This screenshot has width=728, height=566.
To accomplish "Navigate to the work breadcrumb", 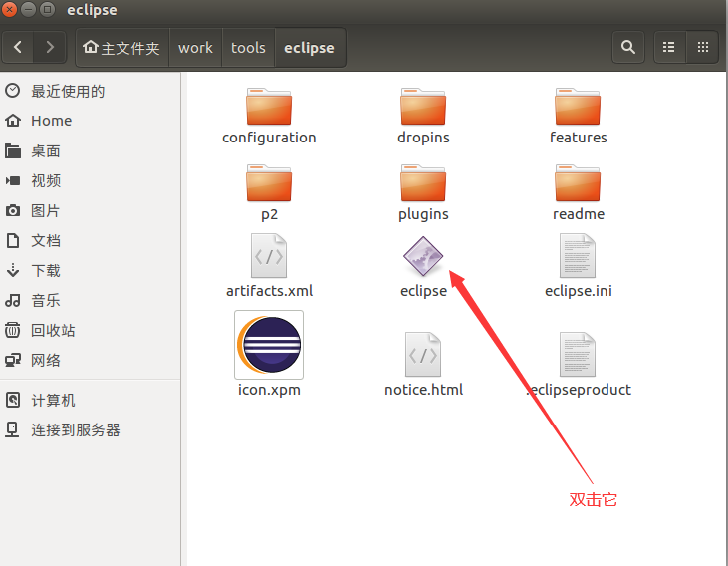I will [x=195, y=48].
